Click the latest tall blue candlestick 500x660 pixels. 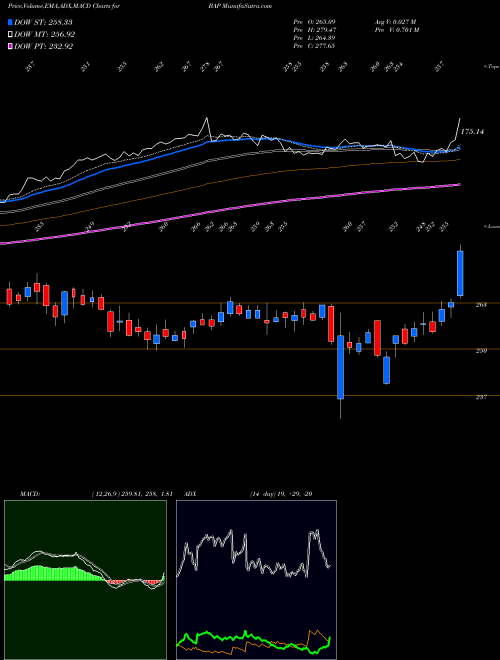[x=460, y=273]
